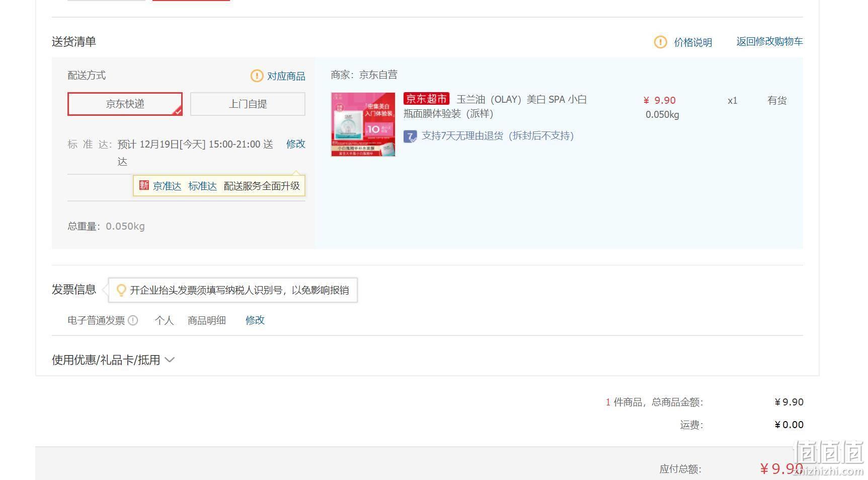This screenshot has height=480, width=868.
Task: Click the 电子普通发票 text
Action: click(x=96, y=320)
